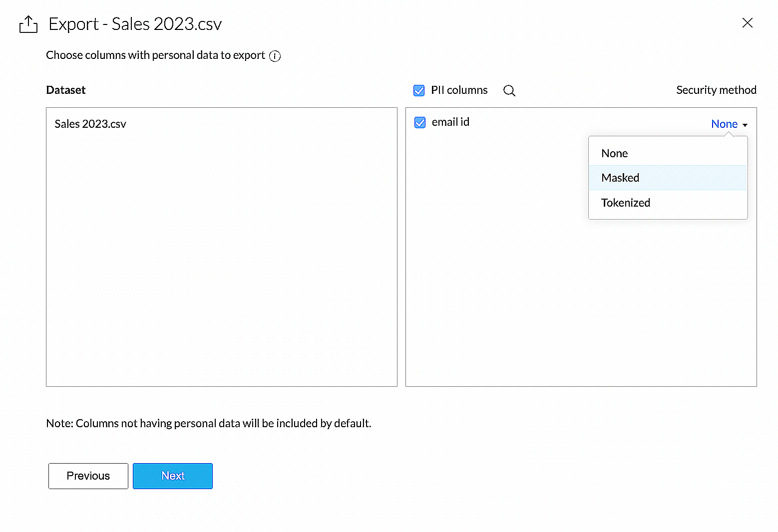This screenshot has height=532, width=778.
Task: Click the Dataset heading label
Action: 66,90
